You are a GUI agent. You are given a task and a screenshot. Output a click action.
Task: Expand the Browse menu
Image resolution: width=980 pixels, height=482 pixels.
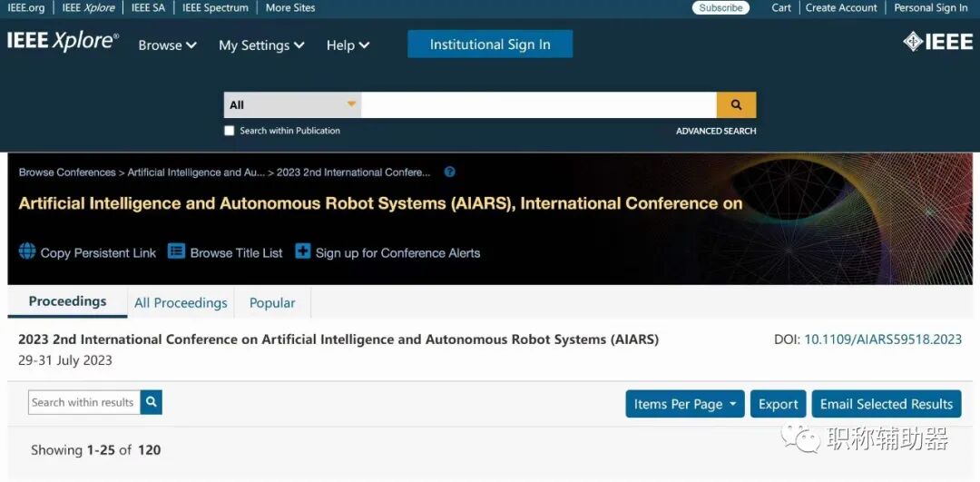pos(168,45)
